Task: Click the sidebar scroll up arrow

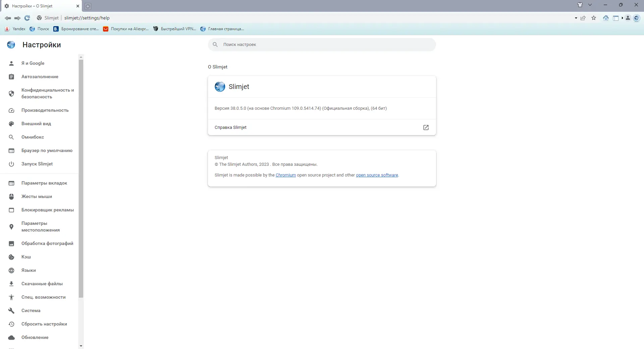Action: pos(81,57)
